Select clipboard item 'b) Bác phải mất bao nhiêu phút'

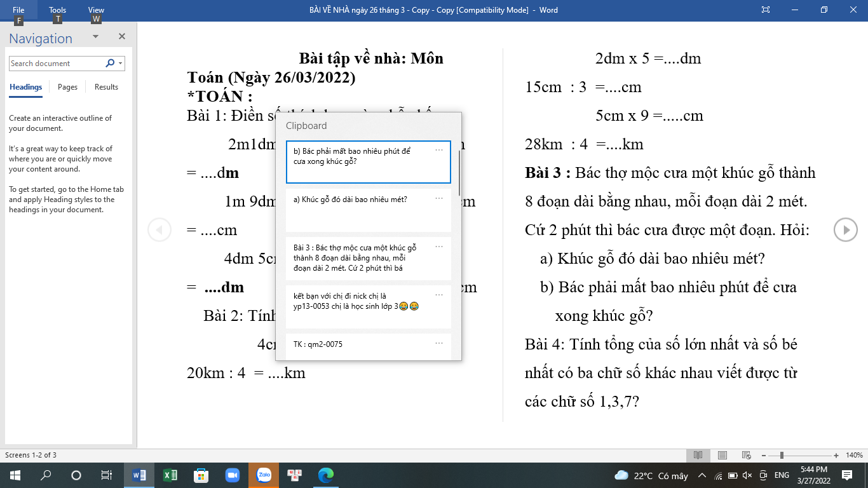pos(368,162)
